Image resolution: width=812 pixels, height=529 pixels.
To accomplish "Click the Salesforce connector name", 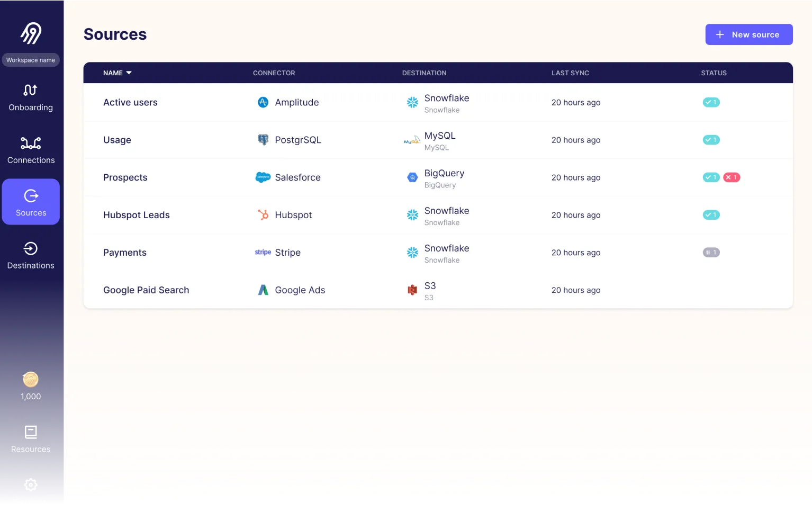I will tap(297, 177).
